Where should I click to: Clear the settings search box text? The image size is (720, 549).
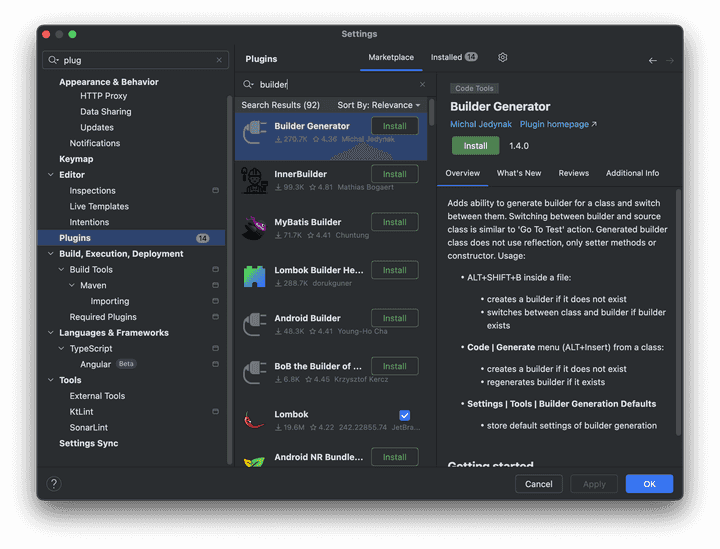click(219, 60)
